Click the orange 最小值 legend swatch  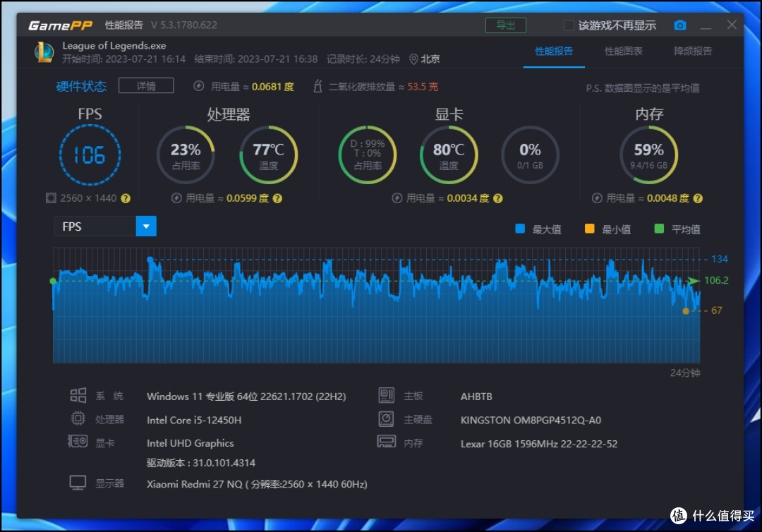[589, 229]
